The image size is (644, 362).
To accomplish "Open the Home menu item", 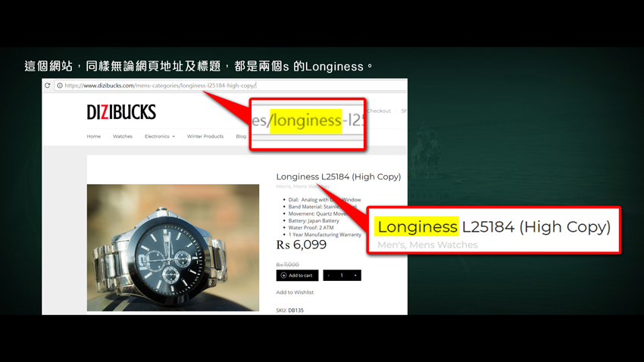I will click(94, 136).
